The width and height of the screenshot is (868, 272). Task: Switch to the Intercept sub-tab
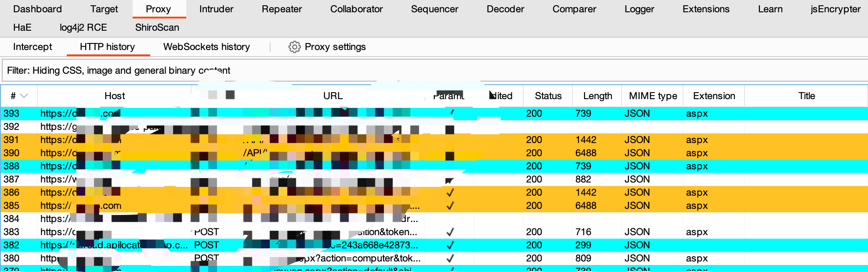click(33, 47)
